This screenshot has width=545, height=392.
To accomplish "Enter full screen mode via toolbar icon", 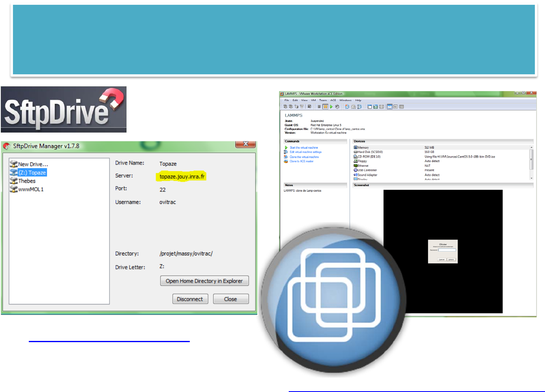I will 382,107.
